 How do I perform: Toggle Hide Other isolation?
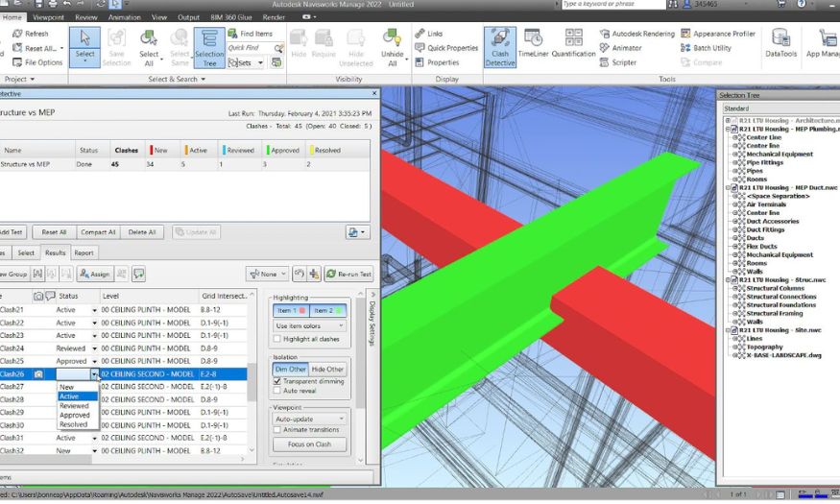click(x=327, y=369)
